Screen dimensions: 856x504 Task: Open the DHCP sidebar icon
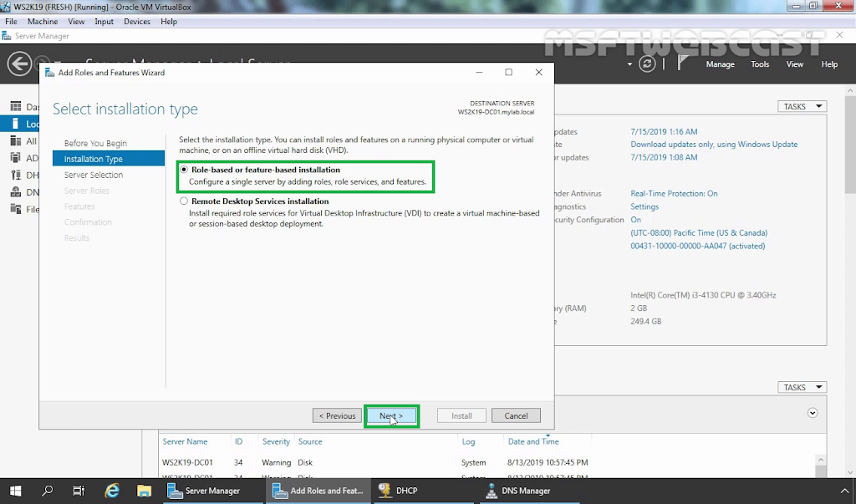coord(16,175)
